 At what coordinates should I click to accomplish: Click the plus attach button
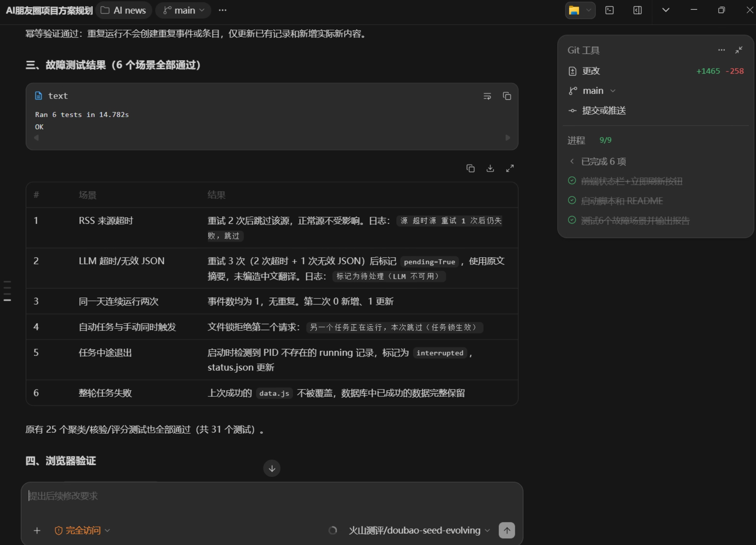point(37,531)
